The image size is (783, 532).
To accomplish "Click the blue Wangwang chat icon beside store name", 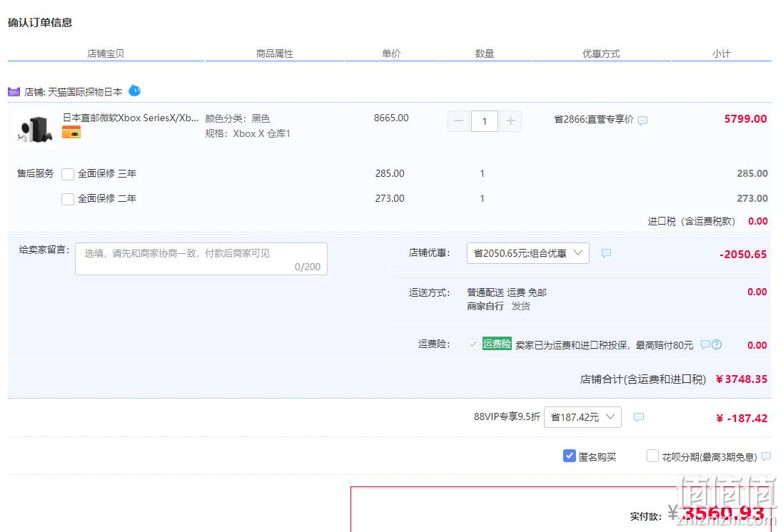I will click(x=134, y=91).
